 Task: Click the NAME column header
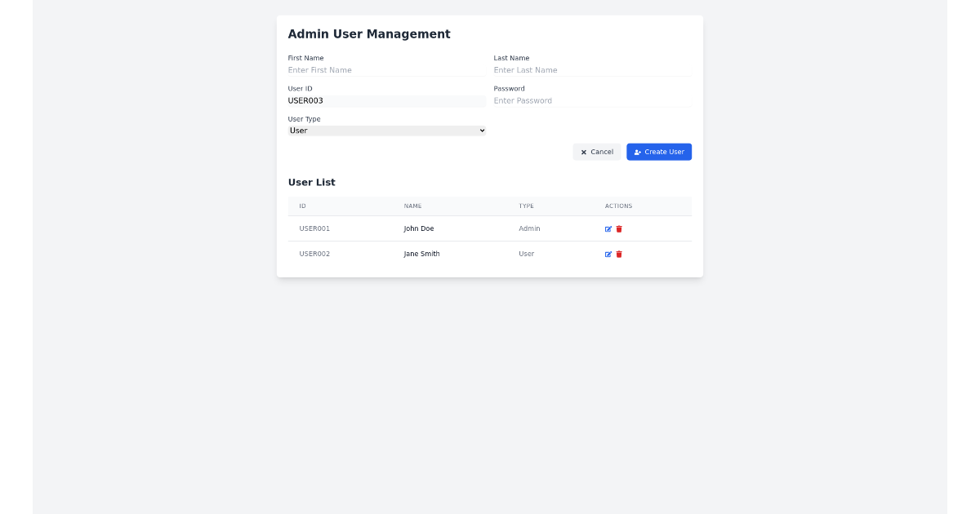pos(412,206)
